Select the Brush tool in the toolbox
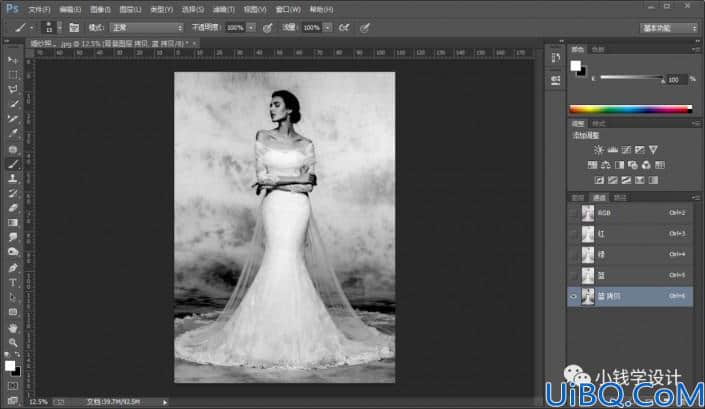This screenshot has height=409, width=705. 13,164
